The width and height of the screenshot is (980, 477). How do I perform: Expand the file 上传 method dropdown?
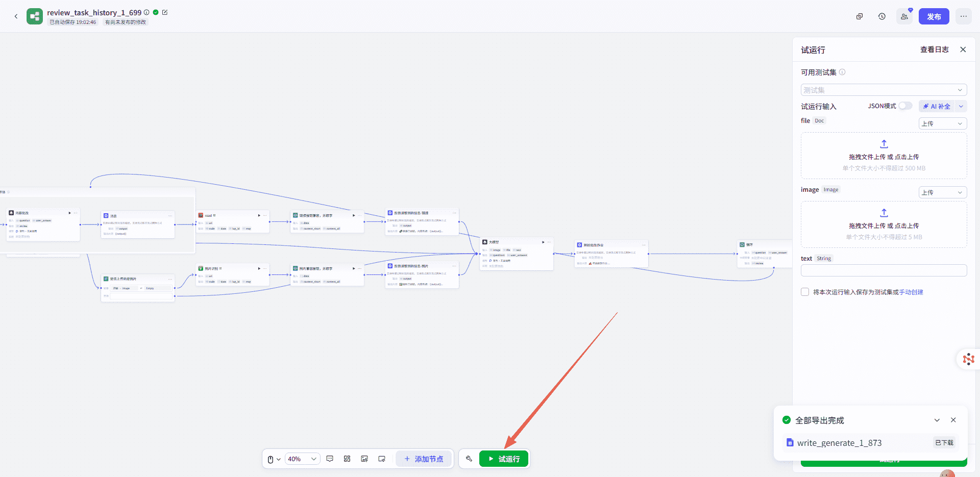942,123
